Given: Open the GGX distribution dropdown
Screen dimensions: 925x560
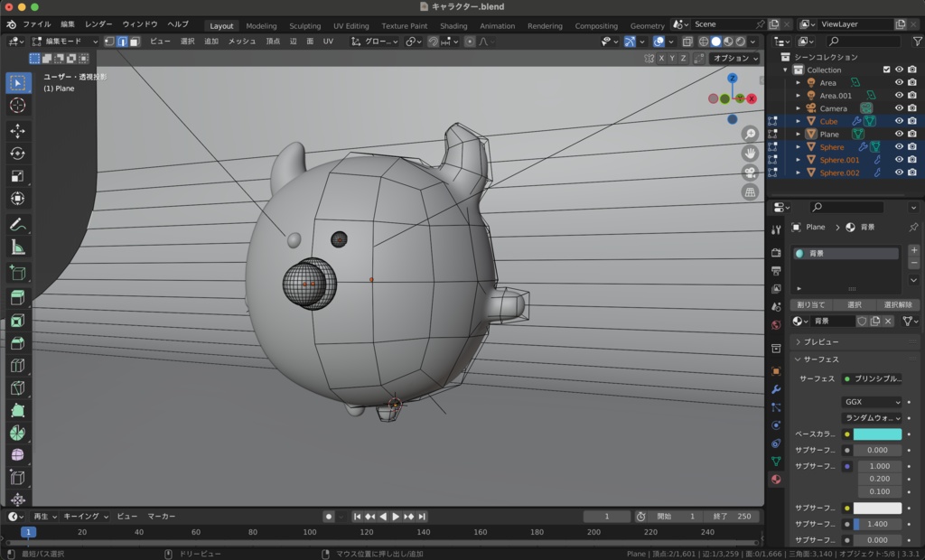Looking at the screenshot, I should tap(872, 403).
